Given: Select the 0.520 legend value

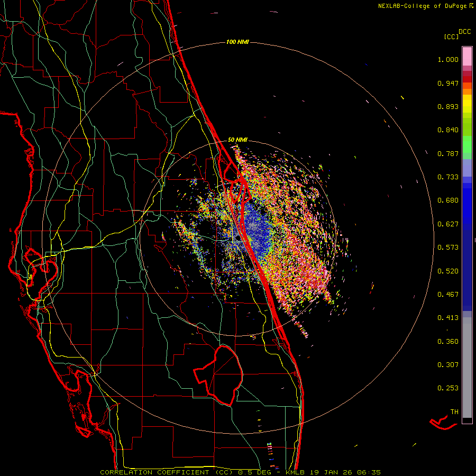Looking at the screenshot, I should [448, 271].
